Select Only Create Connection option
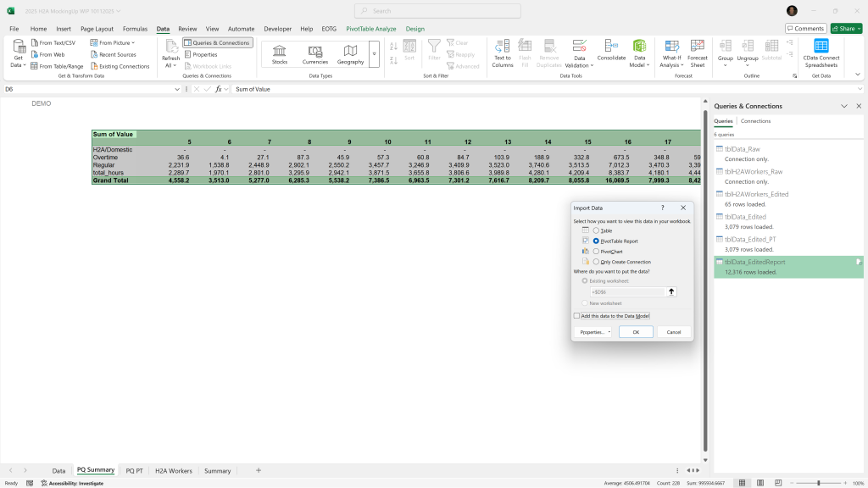Screen dimensions: 868x488 pos(596,263)
